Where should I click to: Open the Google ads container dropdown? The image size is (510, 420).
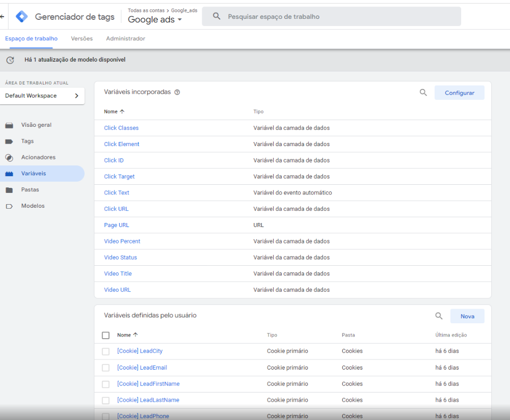[x=155, y=19]
